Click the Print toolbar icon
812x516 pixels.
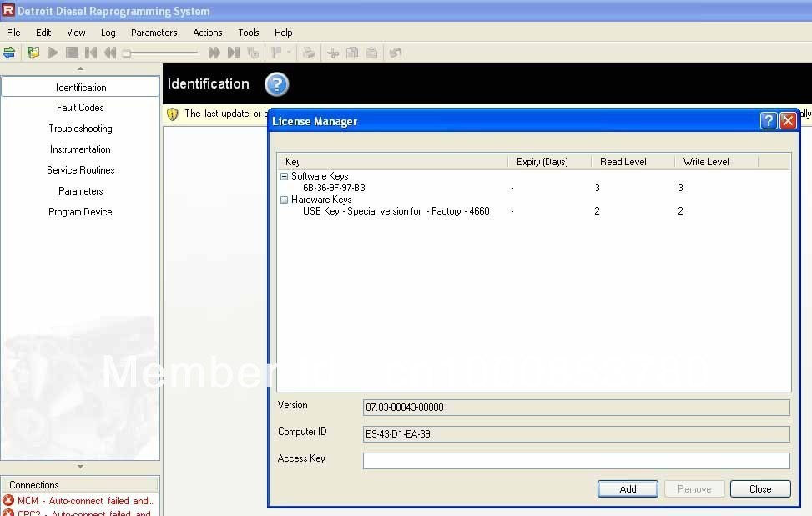pyautogui.click(x=309, y=53)
